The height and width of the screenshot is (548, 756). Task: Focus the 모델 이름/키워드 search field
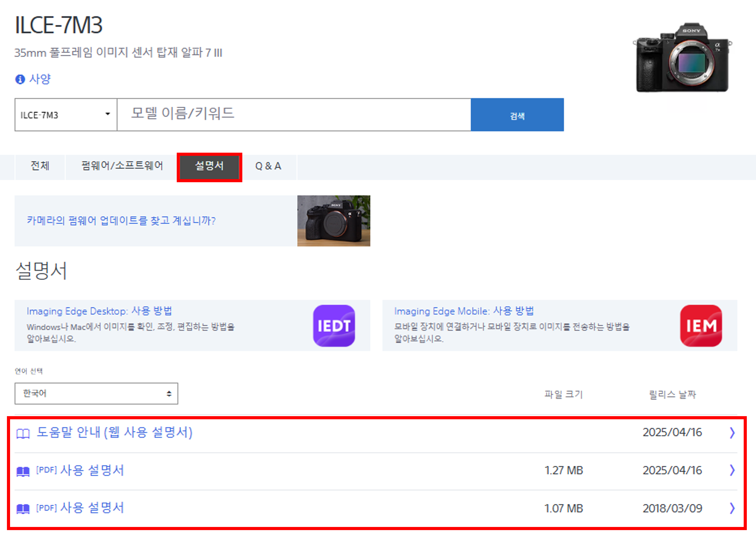tap(294, 115)
